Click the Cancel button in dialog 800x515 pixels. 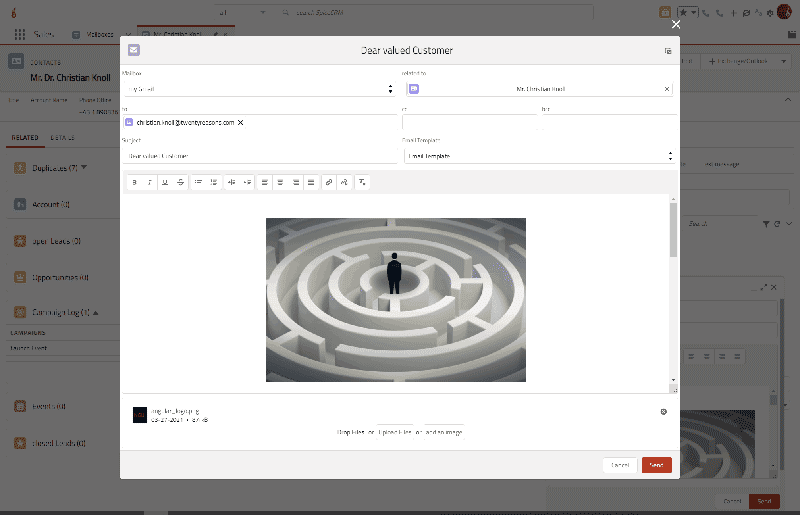click(x=620, y=465)
